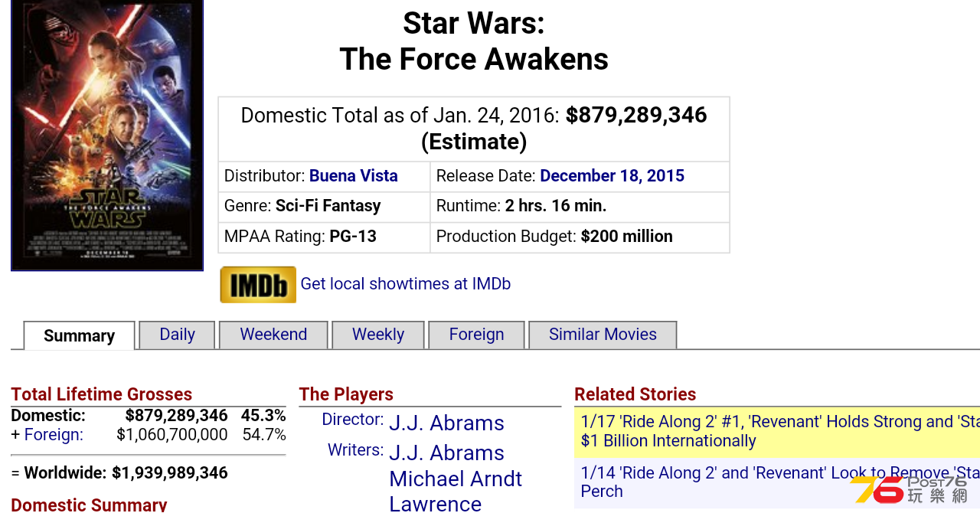Follow the Buena Vista distributor link
The height and width of the screenshot is (513, 980).
pos(354,175)
